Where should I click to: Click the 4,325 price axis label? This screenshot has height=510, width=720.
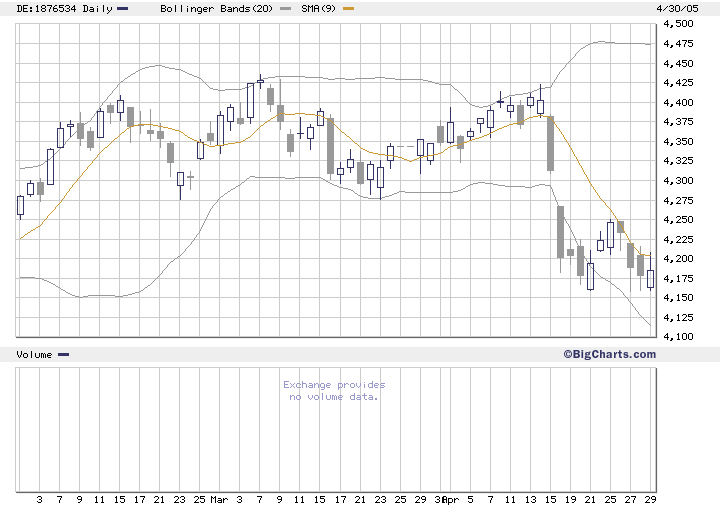679,161
